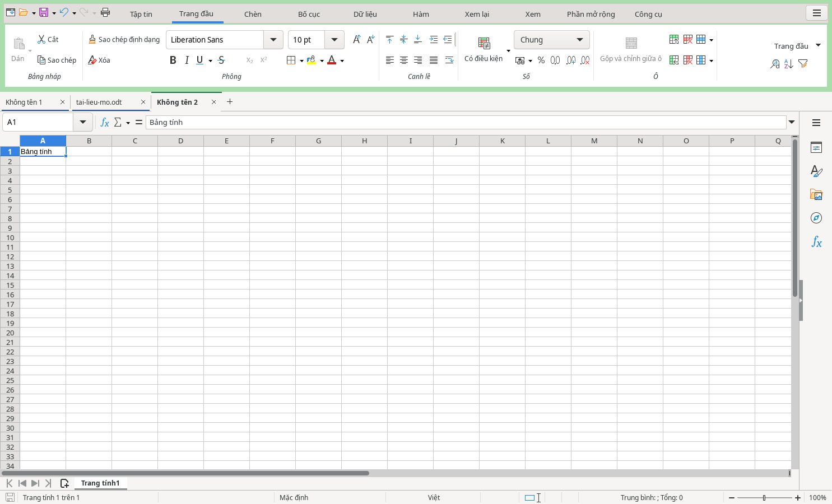
Task: Click the undo arrow icon
Action: (x=64, y=12)
